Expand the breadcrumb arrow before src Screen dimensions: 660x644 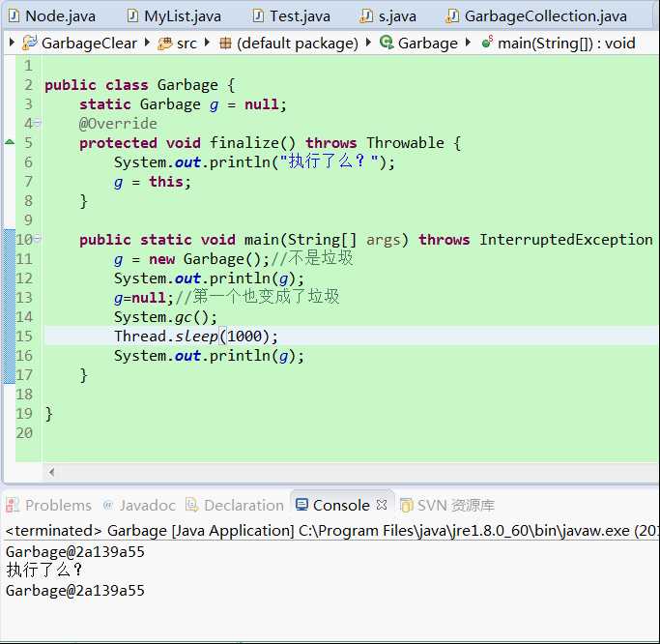pyautogui.click(x=147, y=43)
